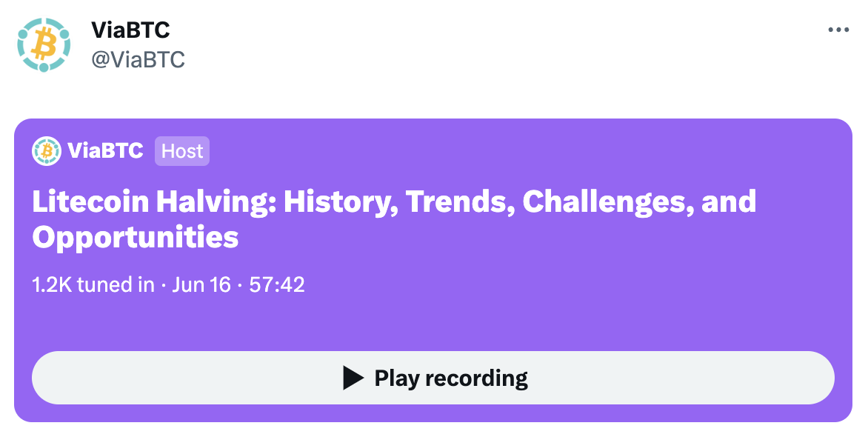Click the Host badge label
Screen dimensions: 868x437
(182, 151)
